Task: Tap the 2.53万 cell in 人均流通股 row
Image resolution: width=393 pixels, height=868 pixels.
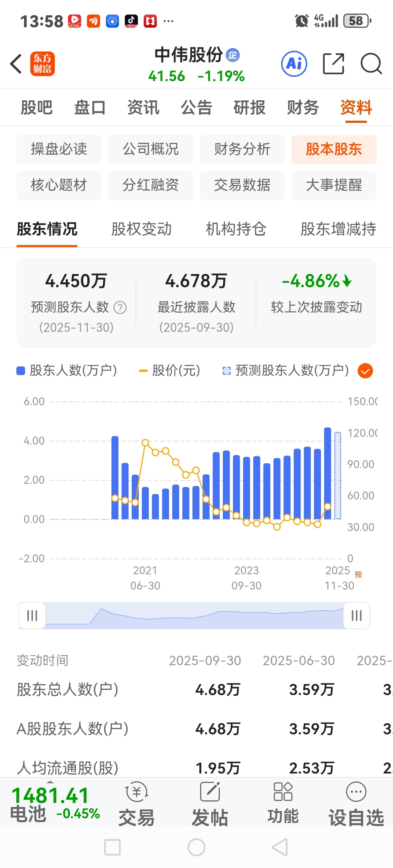Action: pyautogui.click(x=312, y=768)
